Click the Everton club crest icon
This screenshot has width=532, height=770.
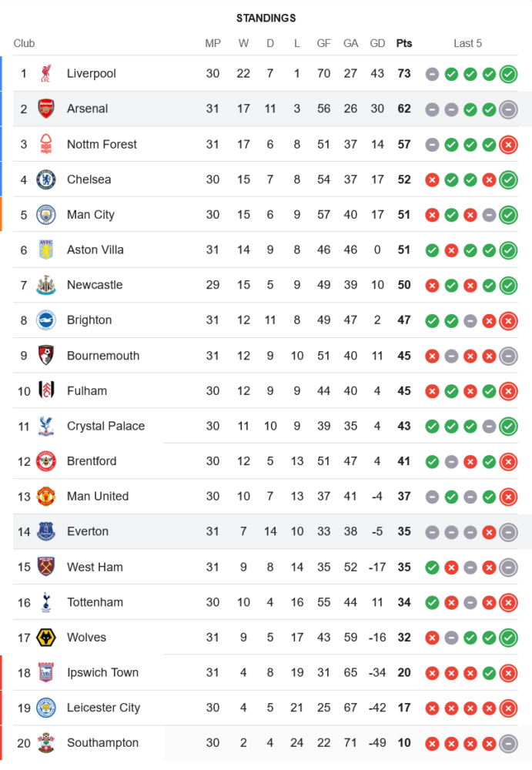pos(46,531)
